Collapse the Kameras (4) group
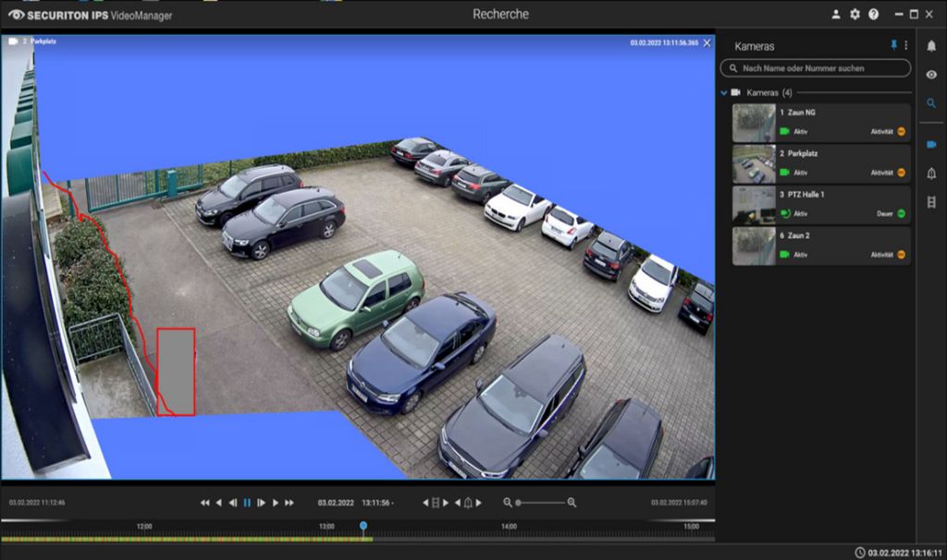 coord(724,93)
